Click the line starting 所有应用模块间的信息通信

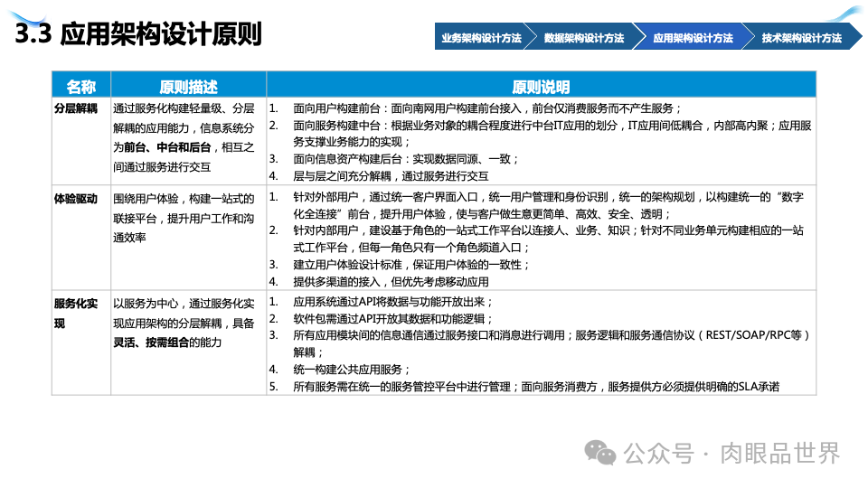pos(552,343)
